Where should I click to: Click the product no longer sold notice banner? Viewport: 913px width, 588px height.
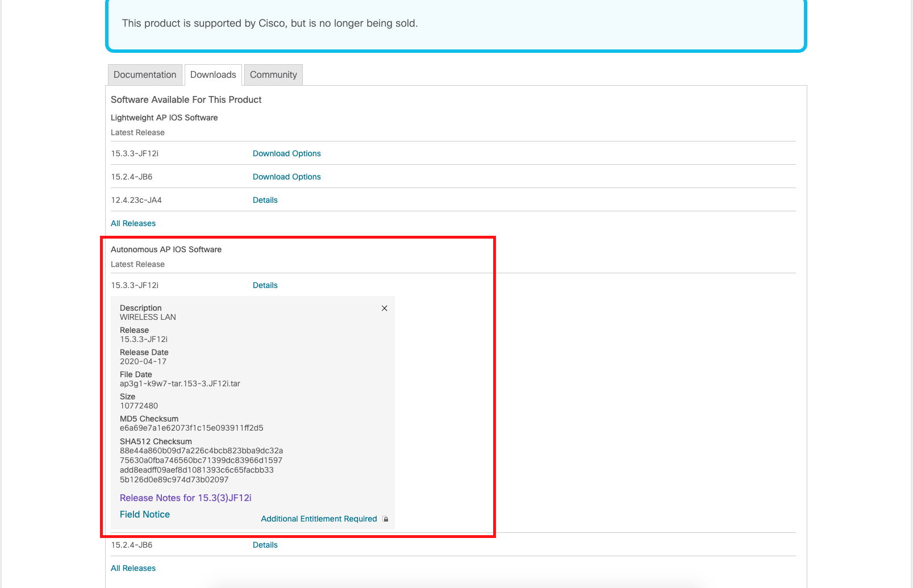(456, 24)
